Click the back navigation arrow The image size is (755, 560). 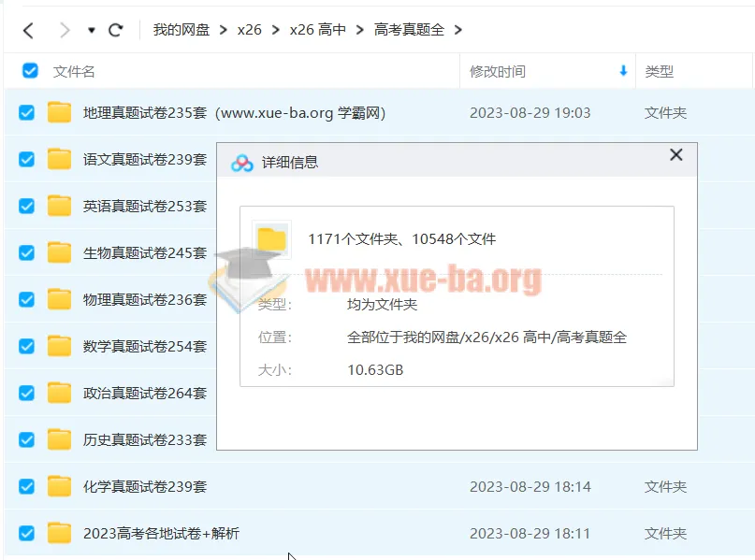[28, 29]
